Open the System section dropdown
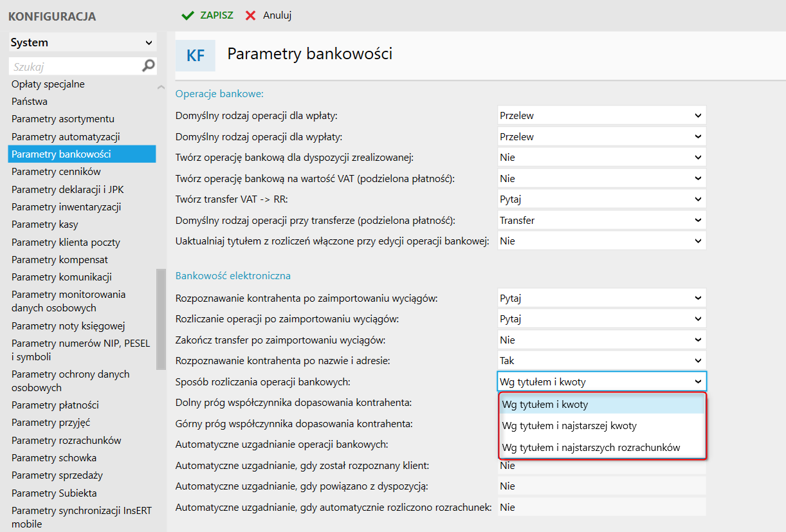This screenshot has height=532, width=786. pos(82,42)
